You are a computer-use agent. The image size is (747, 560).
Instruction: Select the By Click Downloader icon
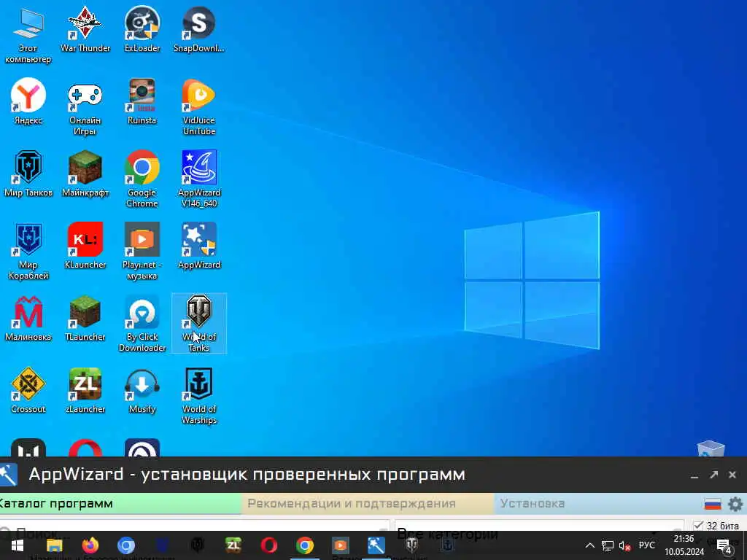142,323
